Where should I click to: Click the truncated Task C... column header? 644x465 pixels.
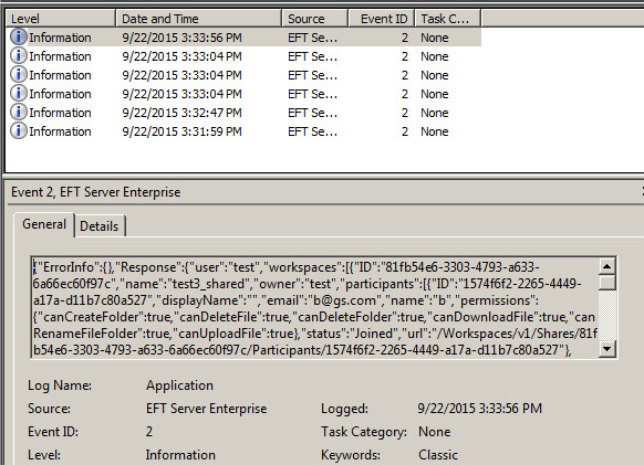pos(447,18)
